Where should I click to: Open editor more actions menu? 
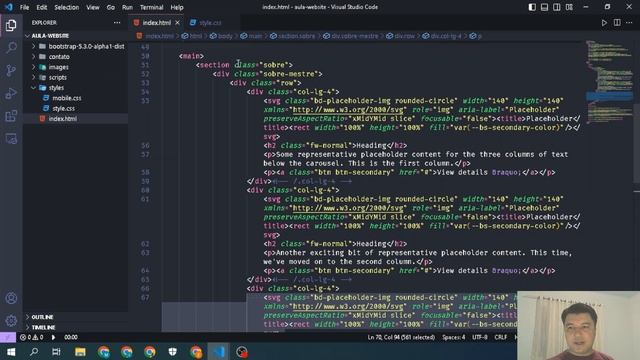click(629, 23)
